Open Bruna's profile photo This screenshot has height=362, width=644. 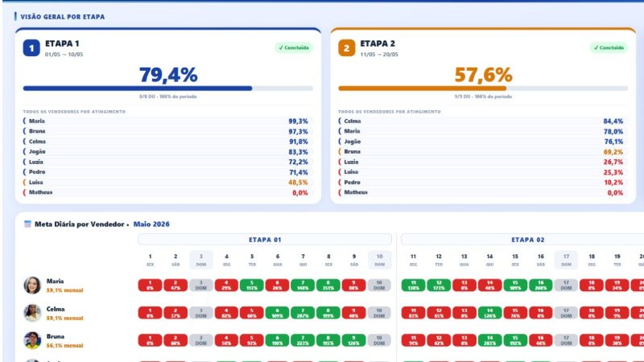[x=32, y=340]
